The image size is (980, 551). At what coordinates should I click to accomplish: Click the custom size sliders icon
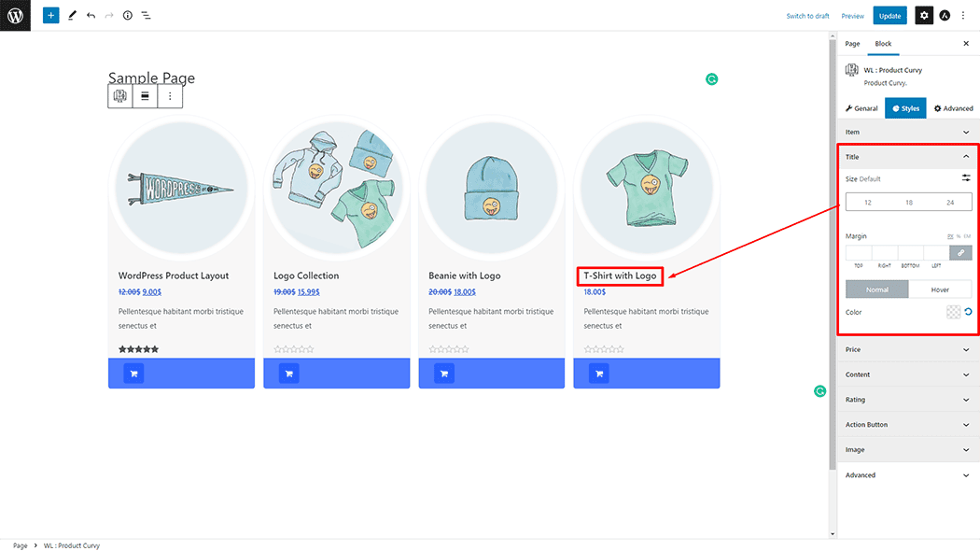click(966, 178)
